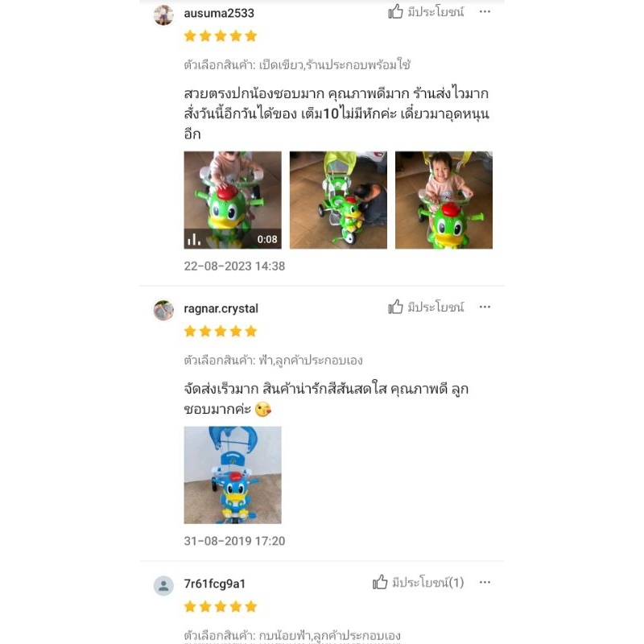Expand the three-dot menu on 7r61fcg9a1's review
644x644 pixels.
[x=485, y=582]
